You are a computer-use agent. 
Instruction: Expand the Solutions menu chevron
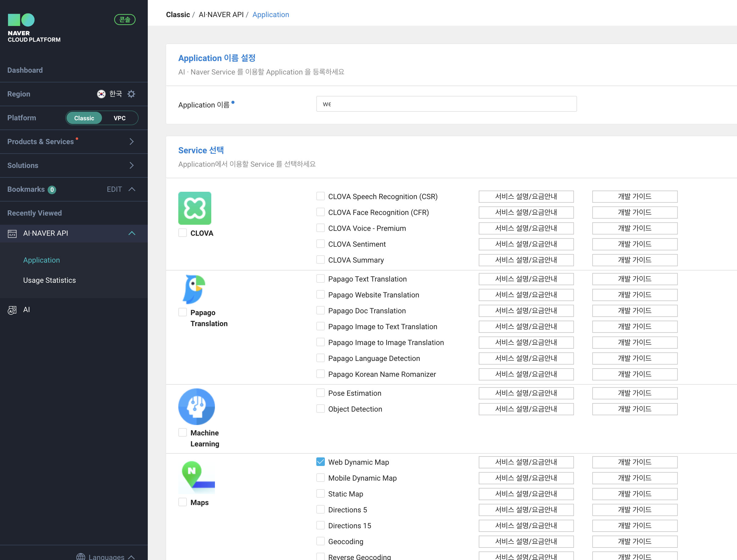point(131,165)
